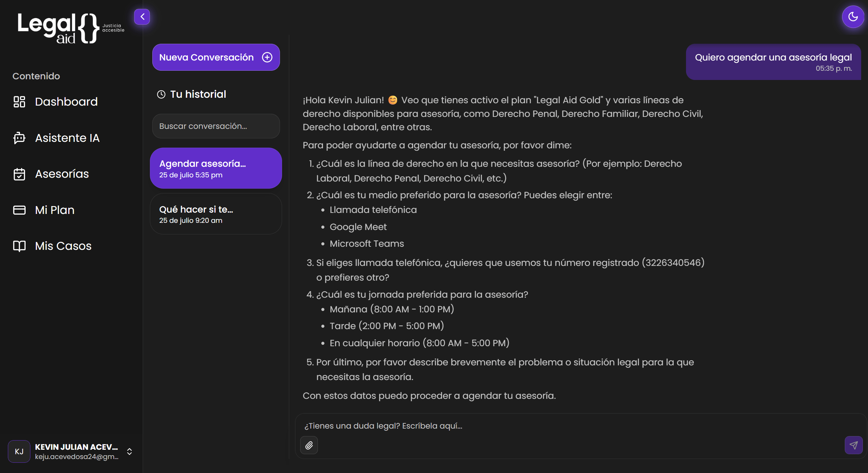868x473 pixels.
Task: Collapse sidebar with left chevron button
Action: click(142, 16)
